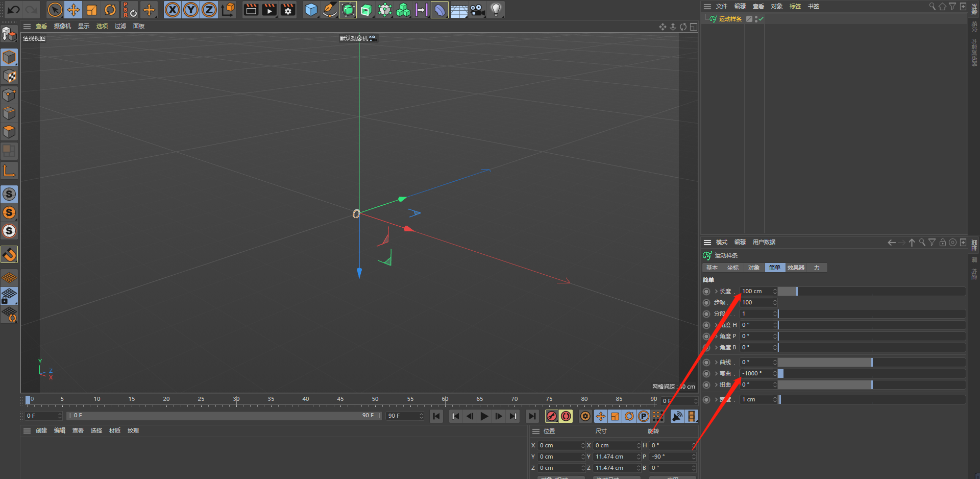This screenshot has height=479, width=980.
Task: Expand the 扭曲 parameter arrow
Action: (x=716, y=385)
